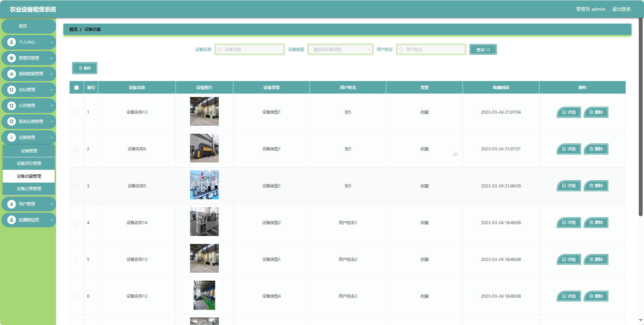Check the checkbox for row 2

click(76, 149)
